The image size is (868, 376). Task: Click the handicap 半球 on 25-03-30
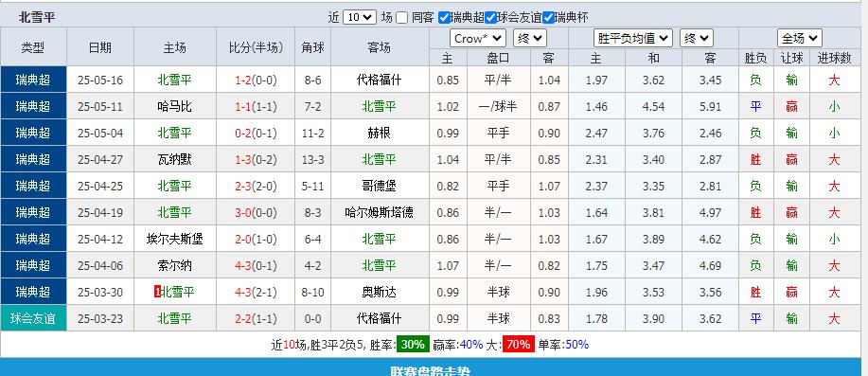tap(498, 293)
